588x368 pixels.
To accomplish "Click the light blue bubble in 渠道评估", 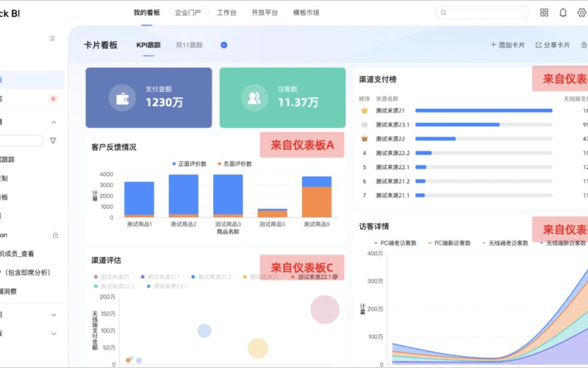I will pyautogui.click(x=204, y=330).
